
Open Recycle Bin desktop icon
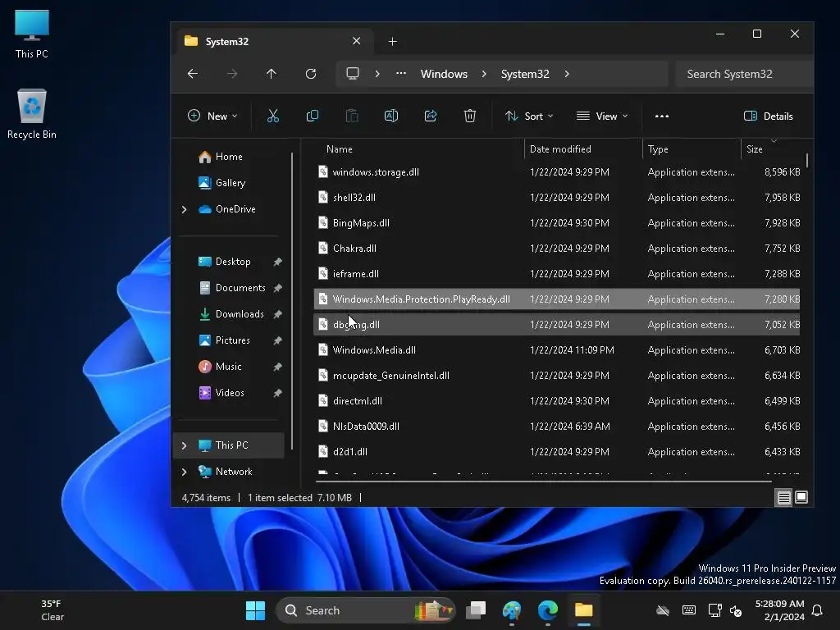click(32, 113)
